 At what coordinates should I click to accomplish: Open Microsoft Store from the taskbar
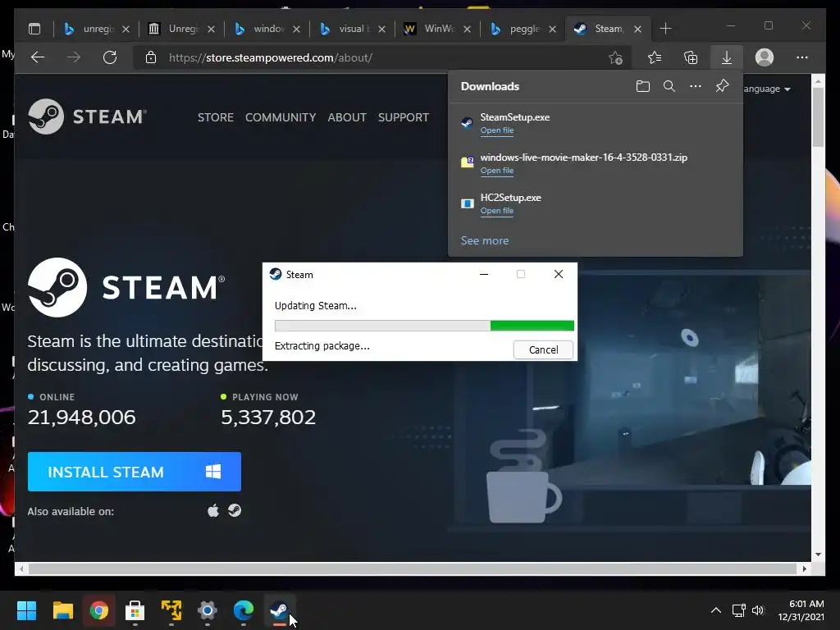click(135, 610)
